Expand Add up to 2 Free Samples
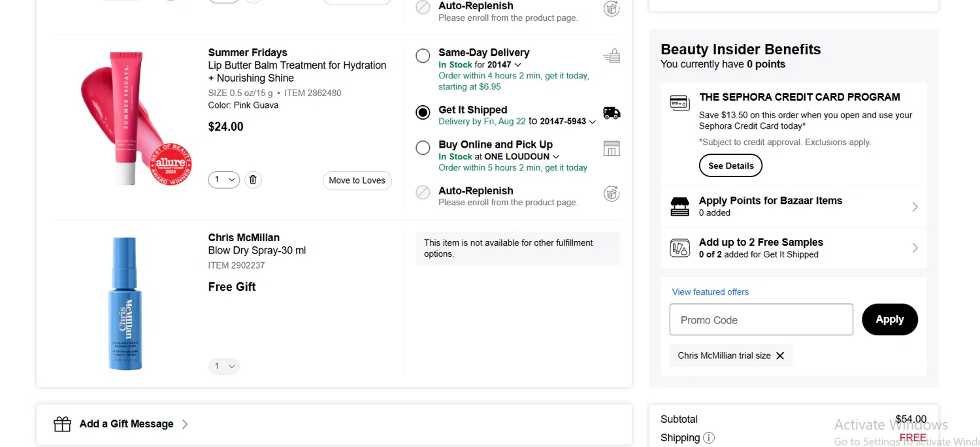Image resolution: width=980 pixels, height=447 pixels. pos(794,248)
